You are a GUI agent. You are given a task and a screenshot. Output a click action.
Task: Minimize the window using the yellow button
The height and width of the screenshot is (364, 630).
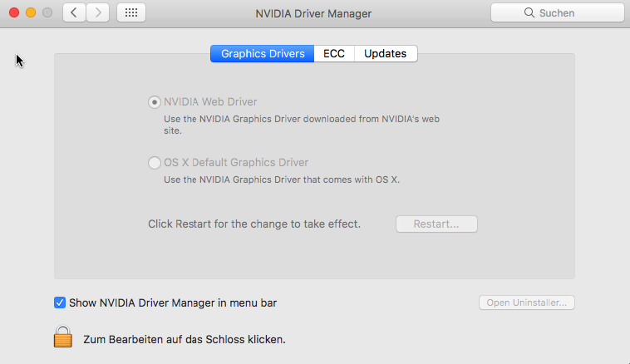coord(31,13)
